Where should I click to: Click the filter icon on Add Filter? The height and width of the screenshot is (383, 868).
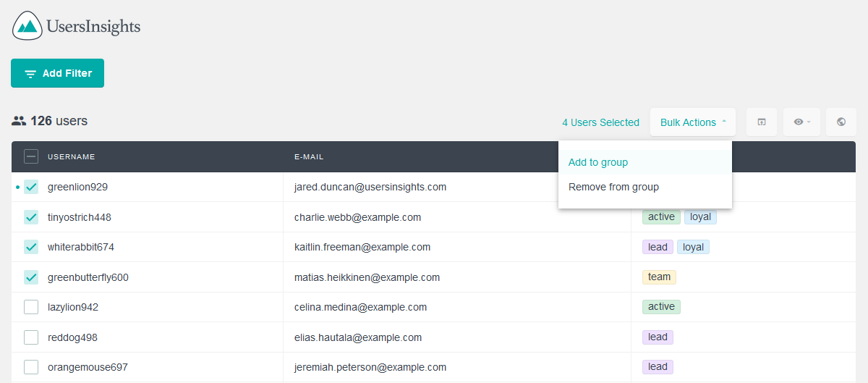[30, 74]
